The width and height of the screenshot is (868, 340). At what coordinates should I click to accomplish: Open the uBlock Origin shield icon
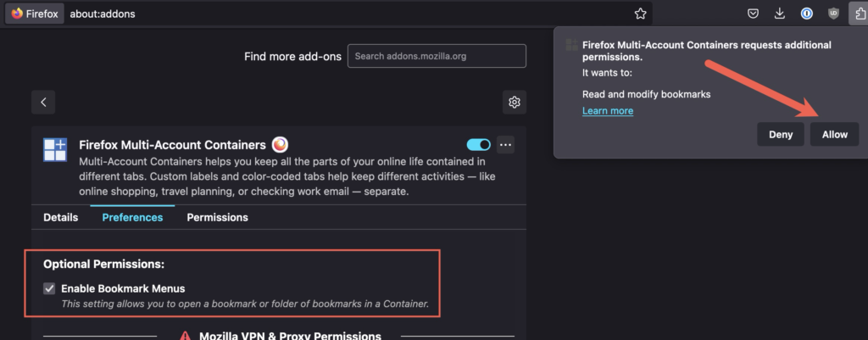coord(834,14)
